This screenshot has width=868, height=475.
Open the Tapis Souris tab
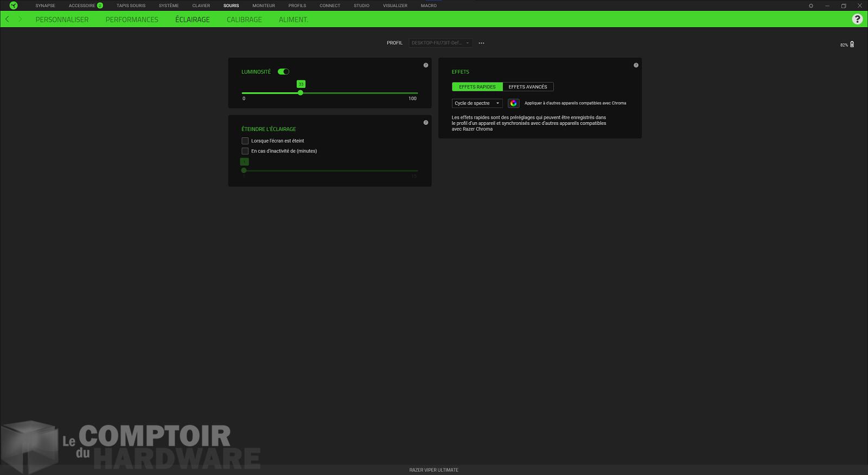tap(131, 5)
